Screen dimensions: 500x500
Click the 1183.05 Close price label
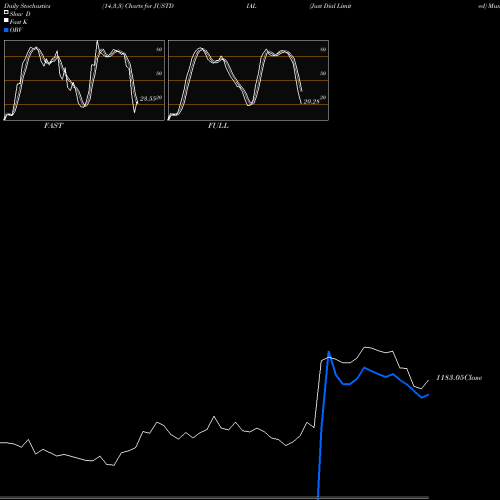(x=459, y=378)
